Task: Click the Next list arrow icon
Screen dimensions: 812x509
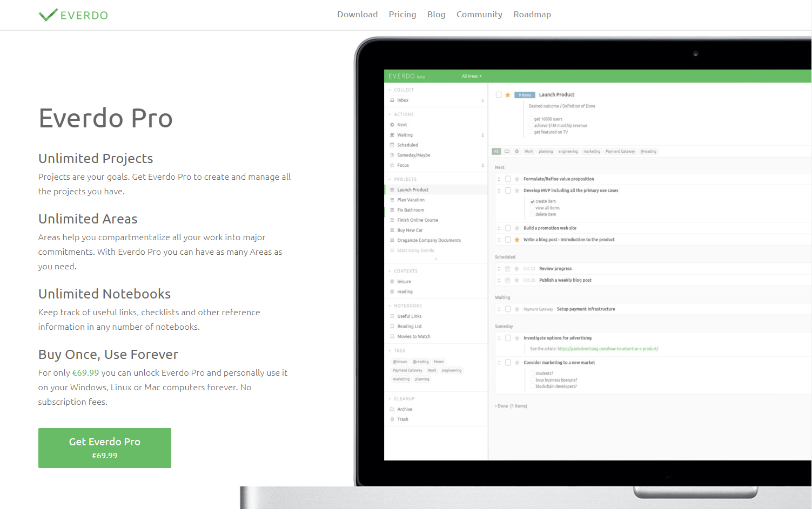Action: (x=392, y=125)
